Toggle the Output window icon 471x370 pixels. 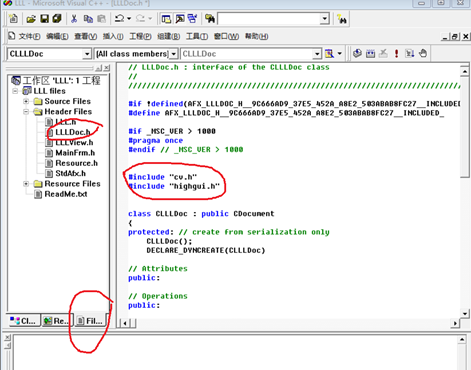click(x=180, y=19)
